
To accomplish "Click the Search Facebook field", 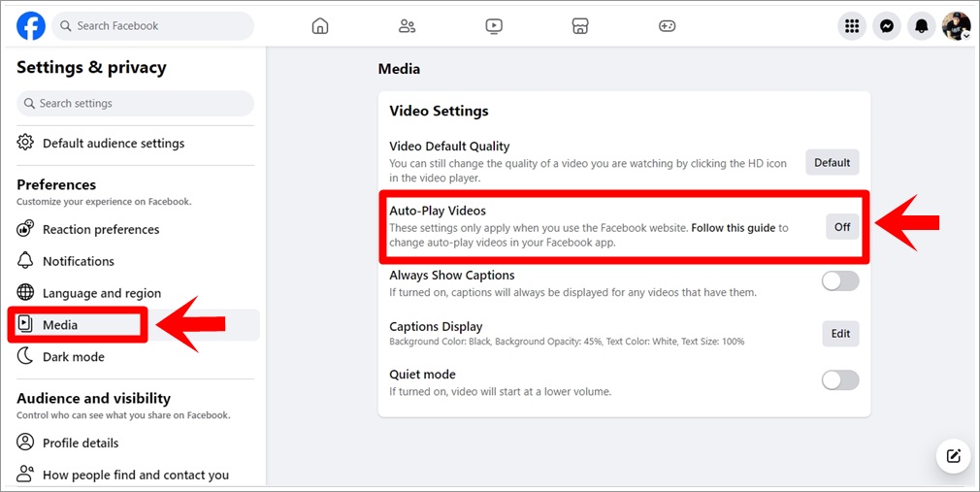I will pyautogui.click(x=153, y=25).
